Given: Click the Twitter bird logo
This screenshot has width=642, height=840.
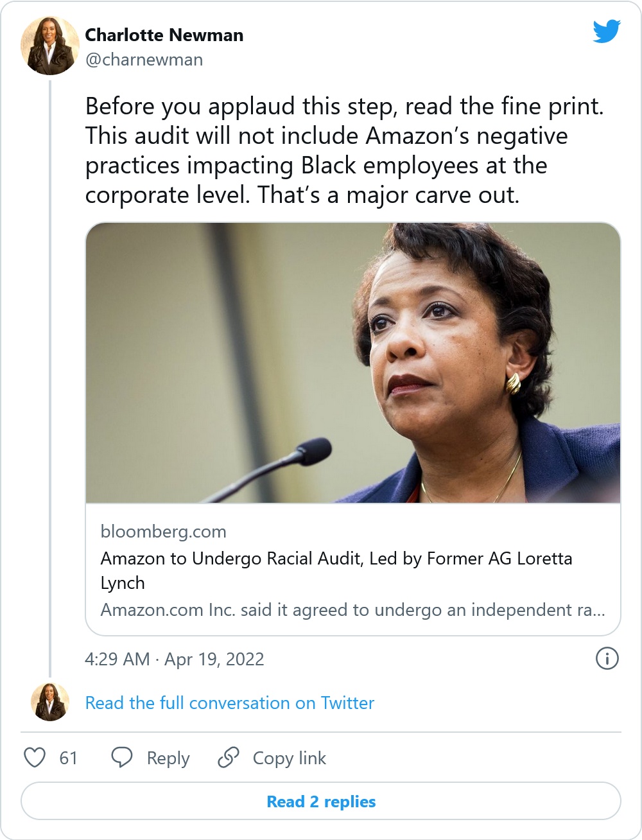Looking at the screenshot, I should tap(606, 31).
